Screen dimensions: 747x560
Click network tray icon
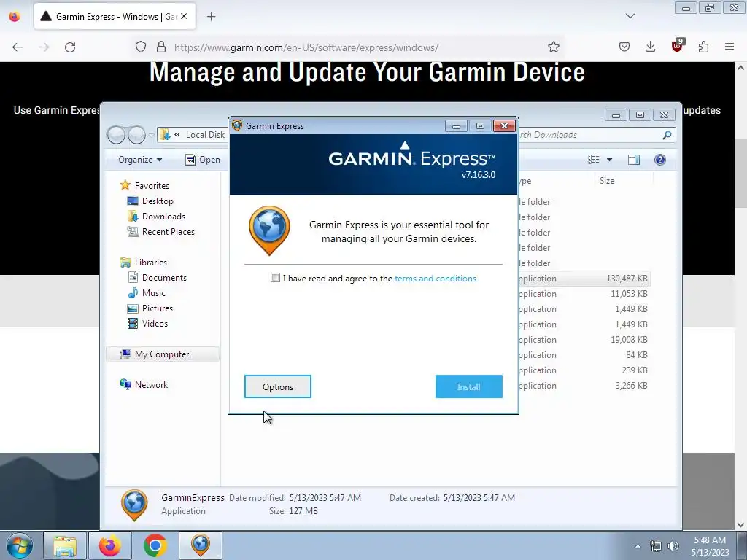point(656,546)
